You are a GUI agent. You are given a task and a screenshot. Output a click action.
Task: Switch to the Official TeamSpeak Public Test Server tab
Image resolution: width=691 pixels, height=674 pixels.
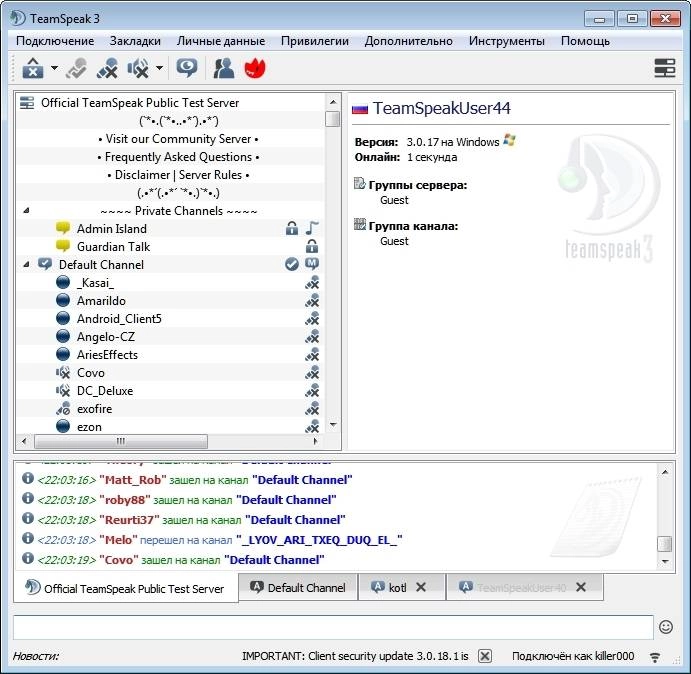pyautogui.click(x=126, y=588)
